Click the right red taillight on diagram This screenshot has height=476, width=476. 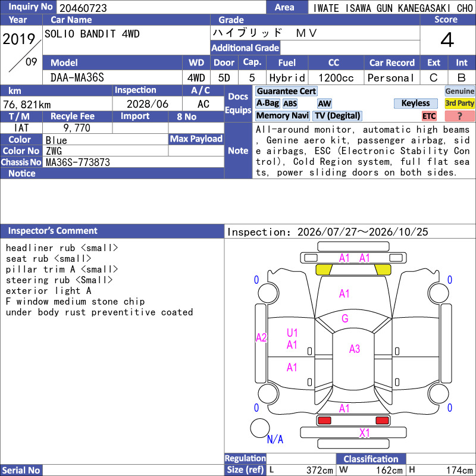tap(382, 421)
